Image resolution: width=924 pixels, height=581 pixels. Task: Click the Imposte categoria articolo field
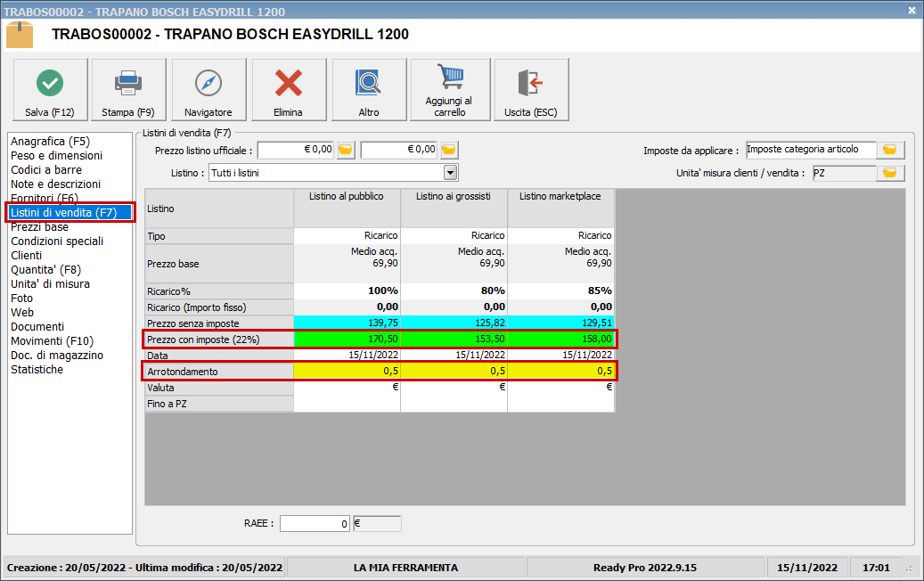(x=811, y=150)
